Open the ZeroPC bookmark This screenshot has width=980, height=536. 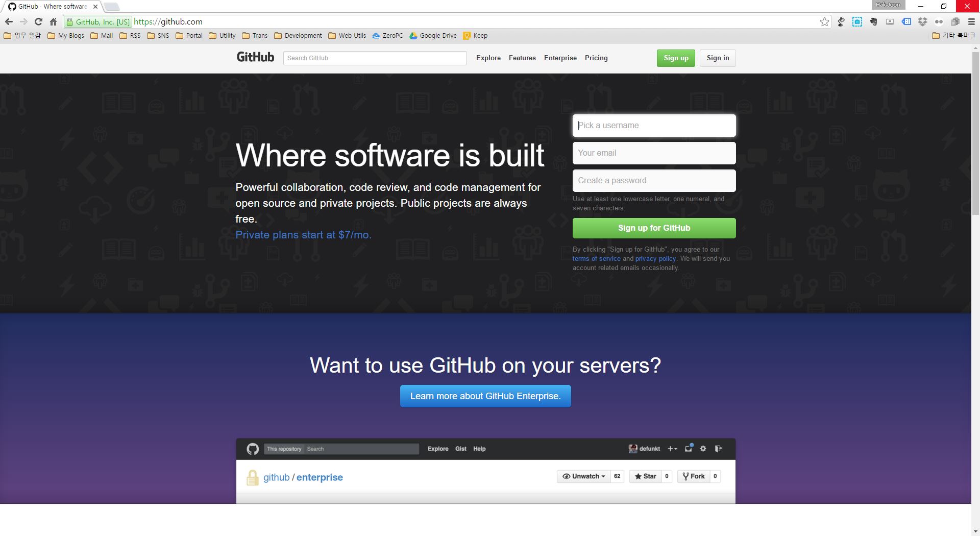(x=387, y=35)
